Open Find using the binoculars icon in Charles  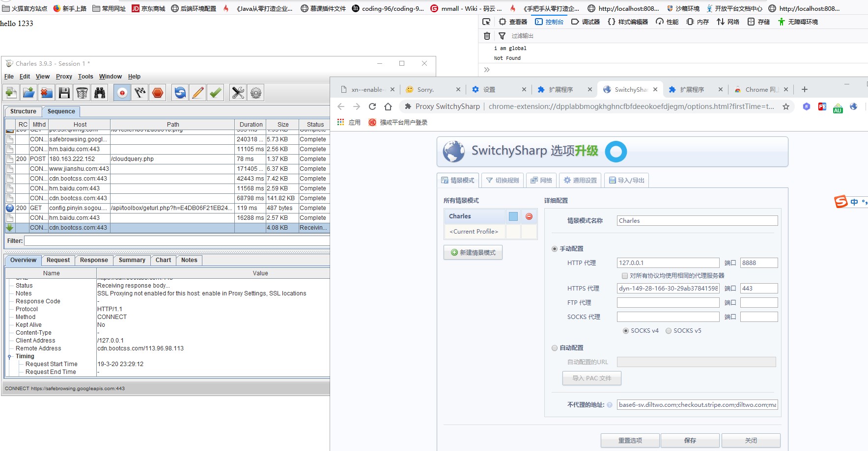(x=100, y=93)
